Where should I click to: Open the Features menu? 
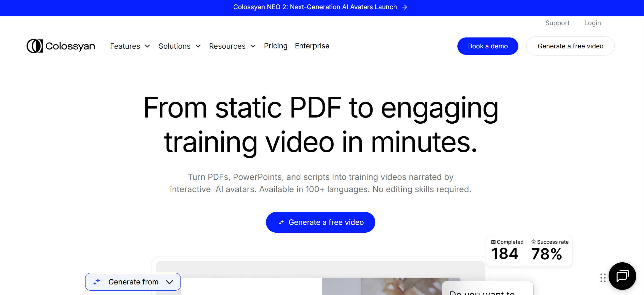click(x=130, y=46)
